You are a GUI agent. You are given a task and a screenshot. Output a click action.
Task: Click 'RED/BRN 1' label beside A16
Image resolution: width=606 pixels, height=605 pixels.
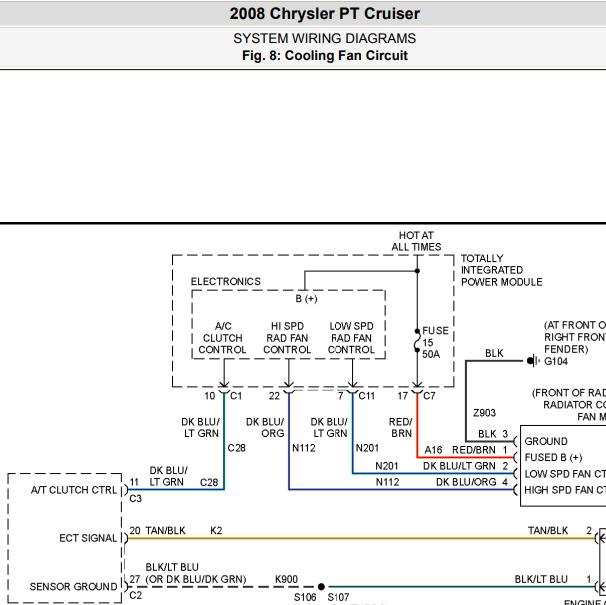480,450
